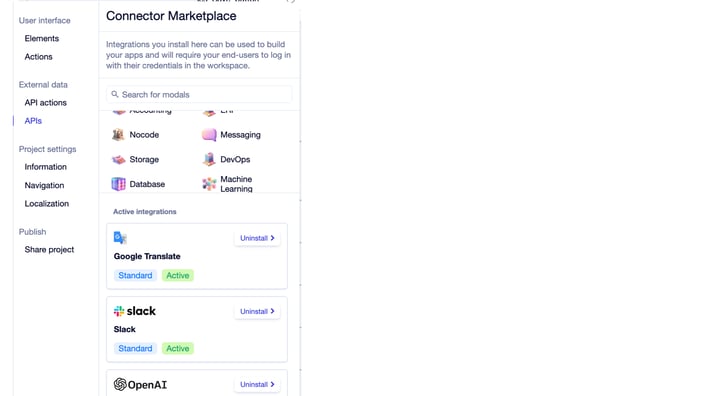Uninstall the Google Translate integration

click(257, 238)
